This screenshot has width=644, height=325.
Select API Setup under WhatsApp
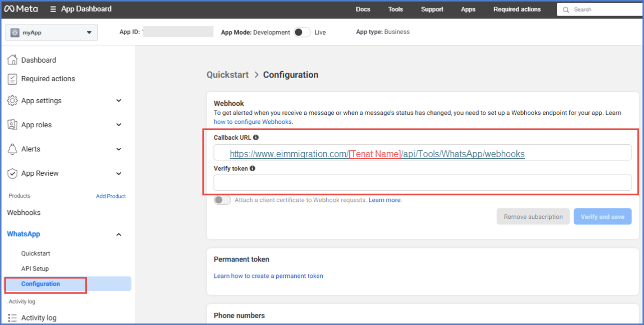[x=35, y=269]
